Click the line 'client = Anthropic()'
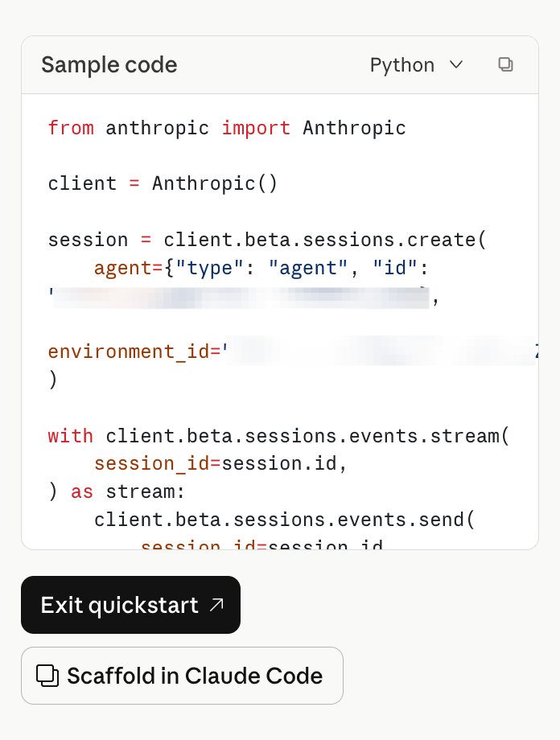Viewport: 560px width, 740px height. click(x=163, y=183)
